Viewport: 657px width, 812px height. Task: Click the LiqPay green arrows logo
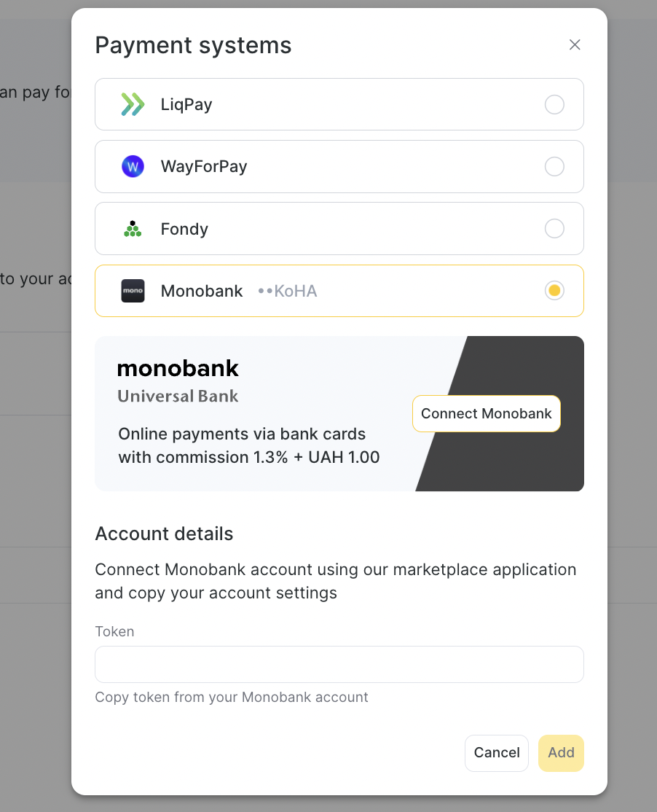tap(133, 105)
